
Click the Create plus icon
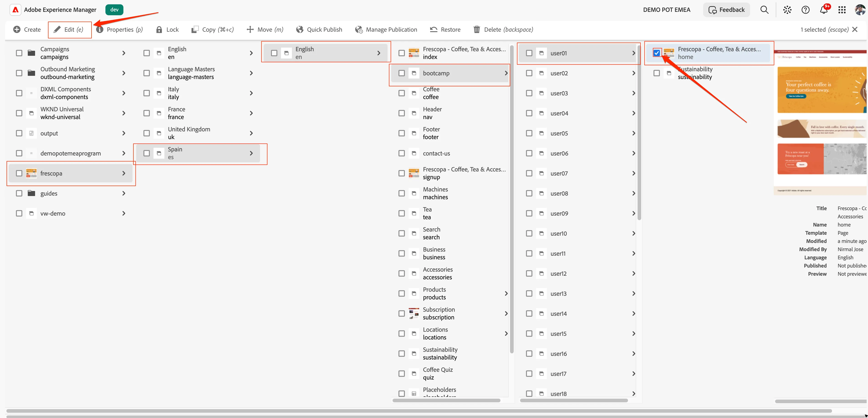[x=17, y=30]
